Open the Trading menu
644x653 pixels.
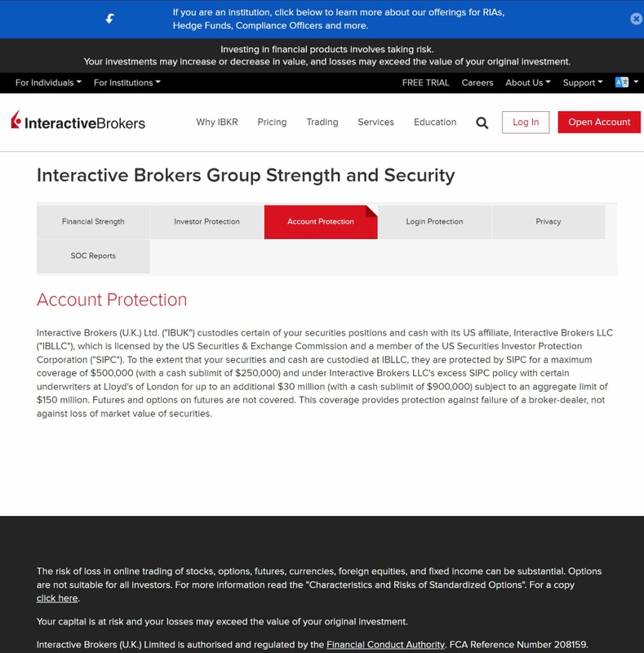(322, 122)
